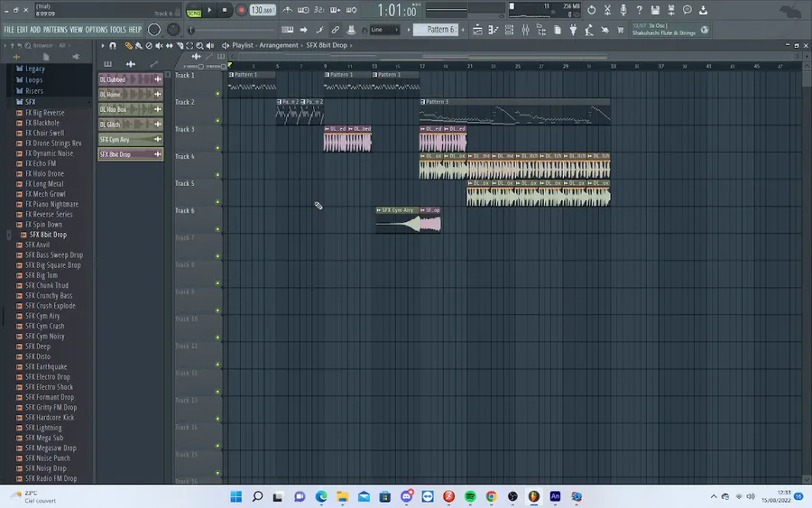Open the PATTERNS menu
Image resolution: width=812 pixels, height=508 pixels.
click(x=55, y=30)
